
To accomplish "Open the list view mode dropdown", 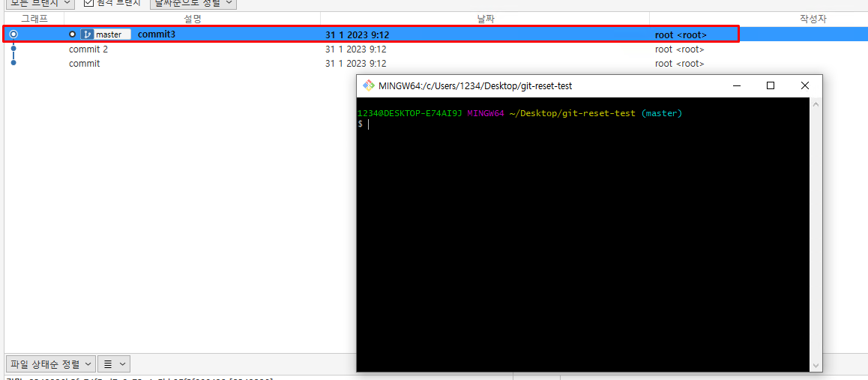I will click(x=114, y=364).
